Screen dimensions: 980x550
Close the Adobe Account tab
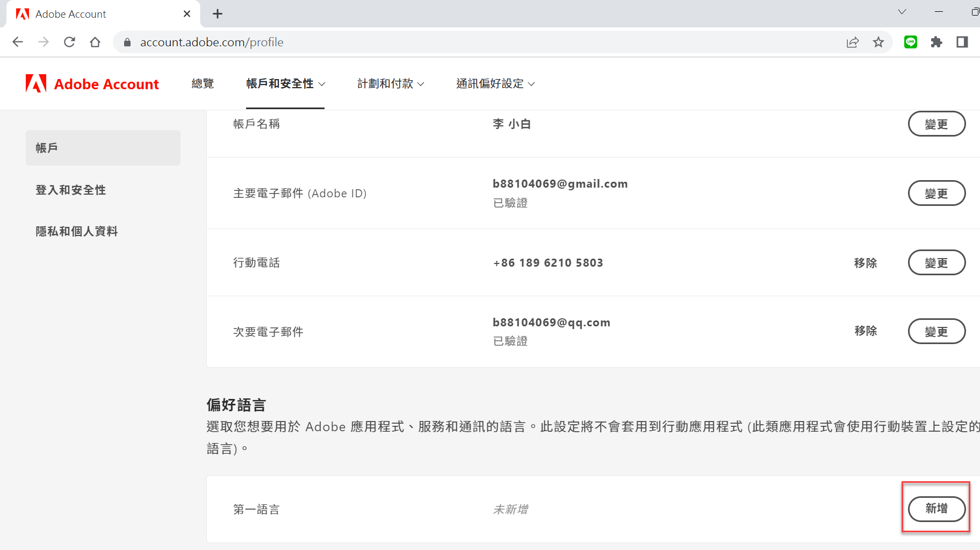point(187,14)
